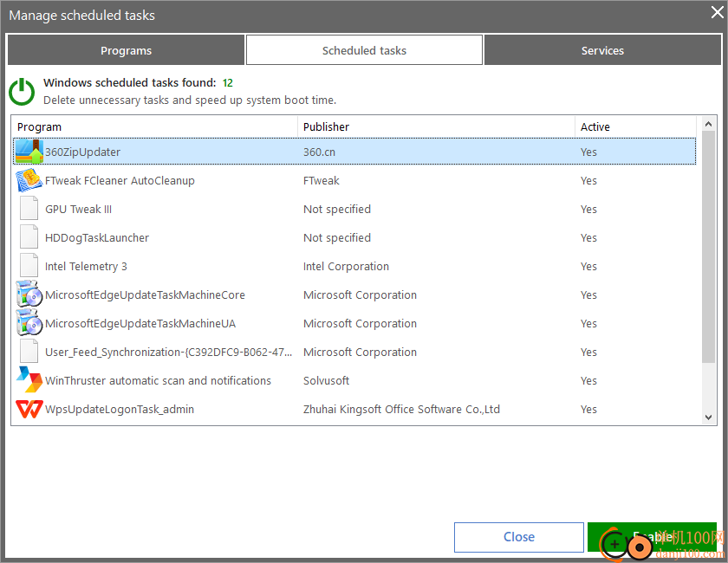Sort list by Program column header

pos(154,126)
